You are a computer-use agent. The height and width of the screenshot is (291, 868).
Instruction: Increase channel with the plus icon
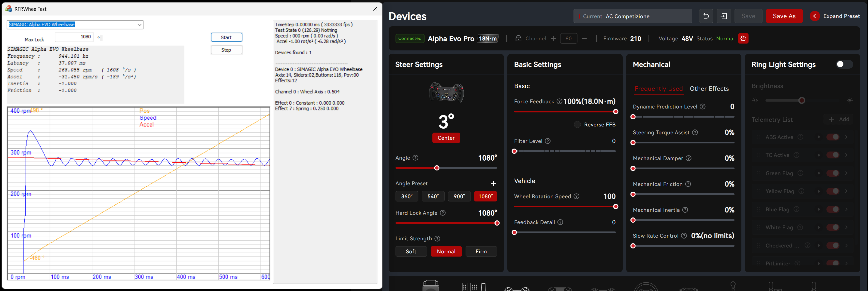tap(553, 38)
